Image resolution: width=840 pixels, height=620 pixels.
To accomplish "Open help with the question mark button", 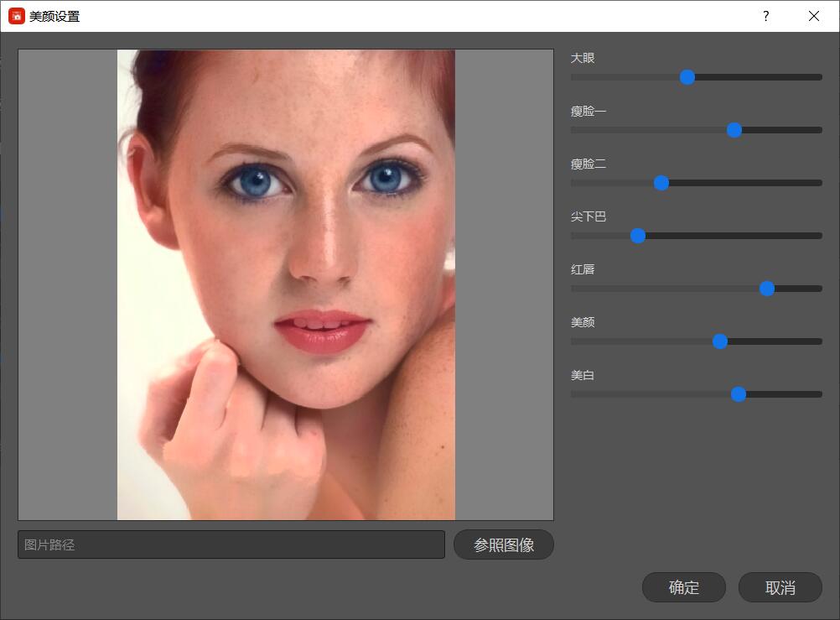I will (765, 16).
